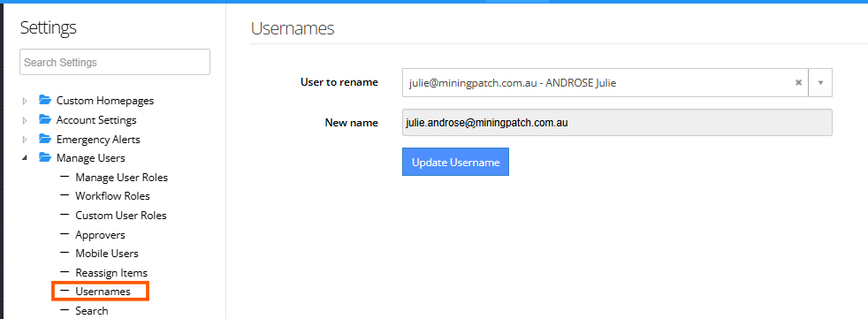Viewport: 868px width, 319px height.
Task: Go to Custom User Roles
Action: pos(121,216)
